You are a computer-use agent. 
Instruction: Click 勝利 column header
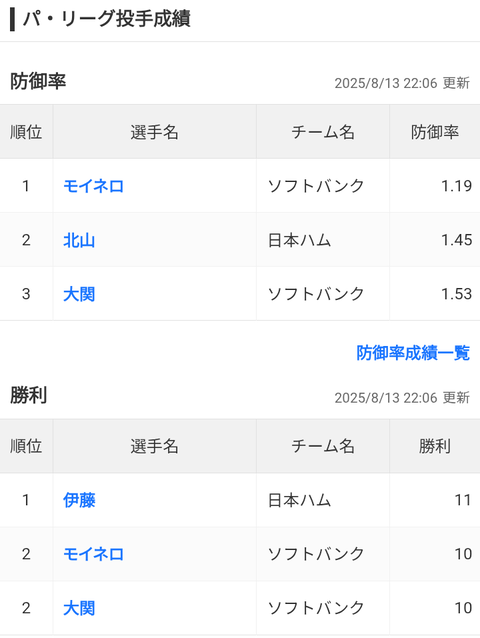coord(435,446)
